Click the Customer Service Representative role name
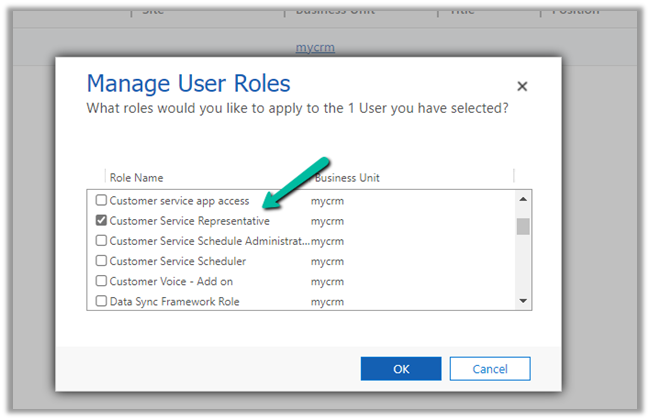The height and width of the screenshot is (420, 650). coord(189,221)
